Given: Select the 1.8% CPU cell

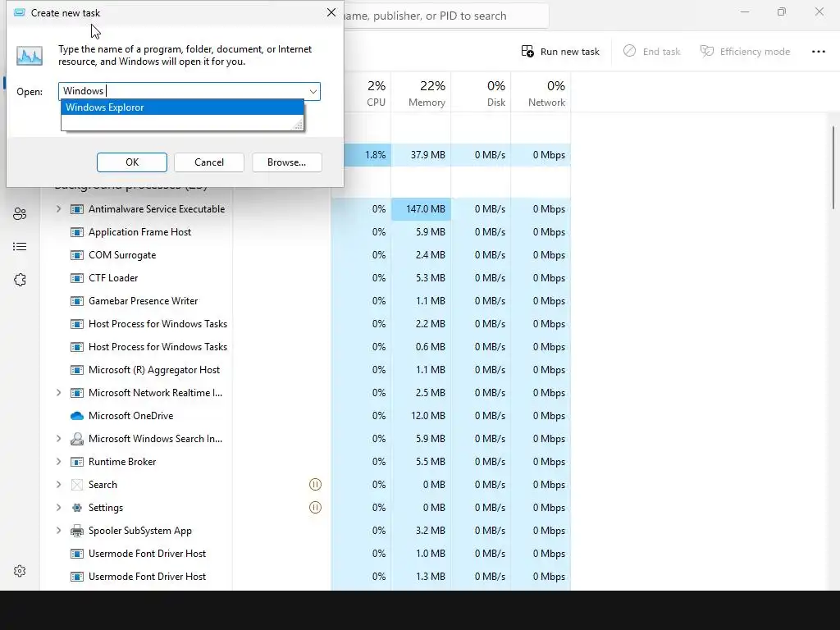Looking at the screenshot, I should [x=367, y=155].
